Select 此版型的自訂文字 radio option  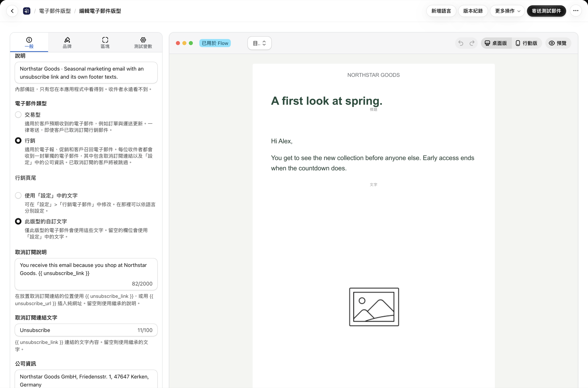point(18,221)
